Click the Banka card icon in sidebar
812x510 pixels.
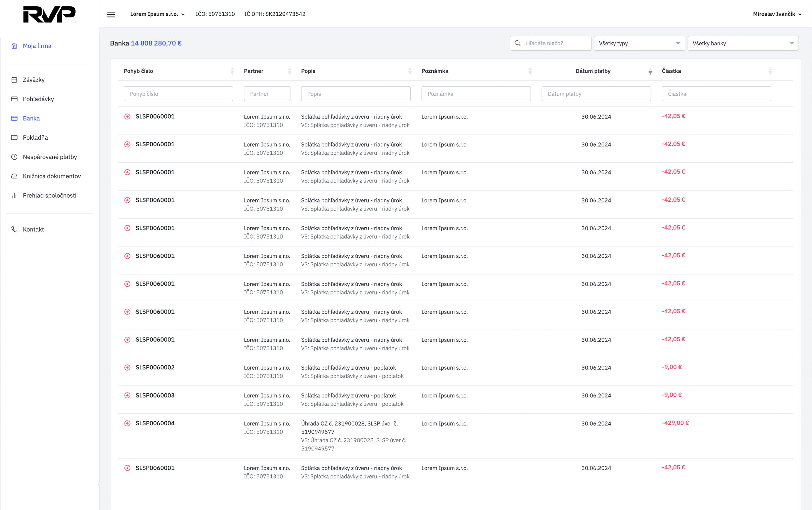click(14, 118)
